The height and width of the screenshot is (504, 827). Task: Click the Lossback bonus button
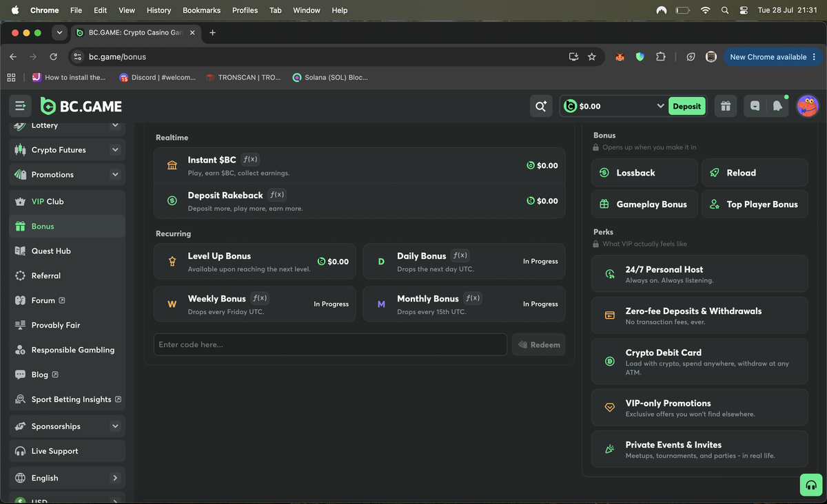pos(644,173)
